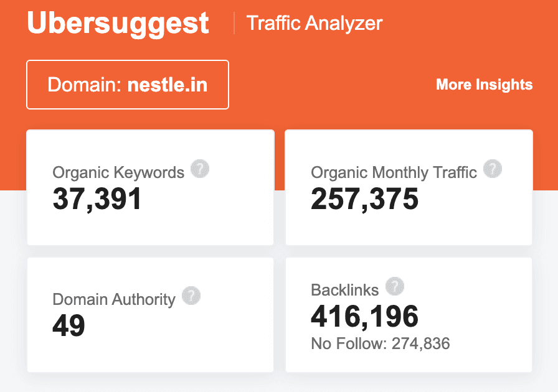Click the Organic Monthly Traffic help icon
The height and width of the screenshot is (392, 558).
(493, 169)
